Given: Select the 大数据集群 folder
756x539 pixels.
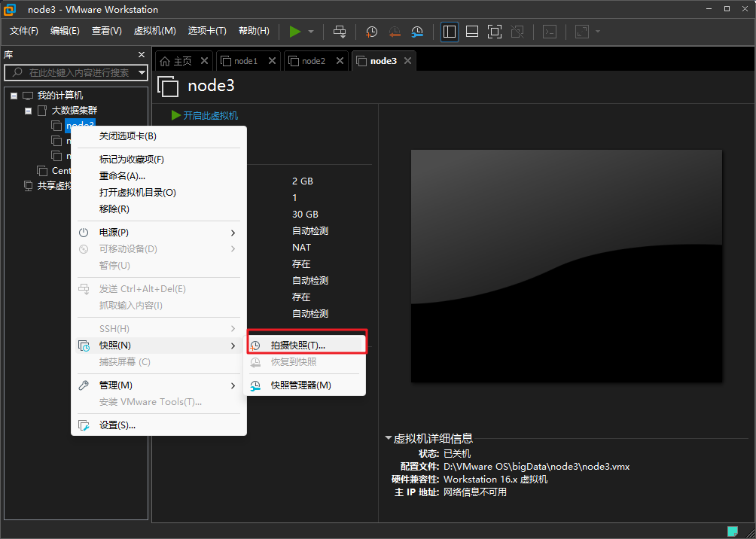Looking at the screenshot, I should point(75,111).
